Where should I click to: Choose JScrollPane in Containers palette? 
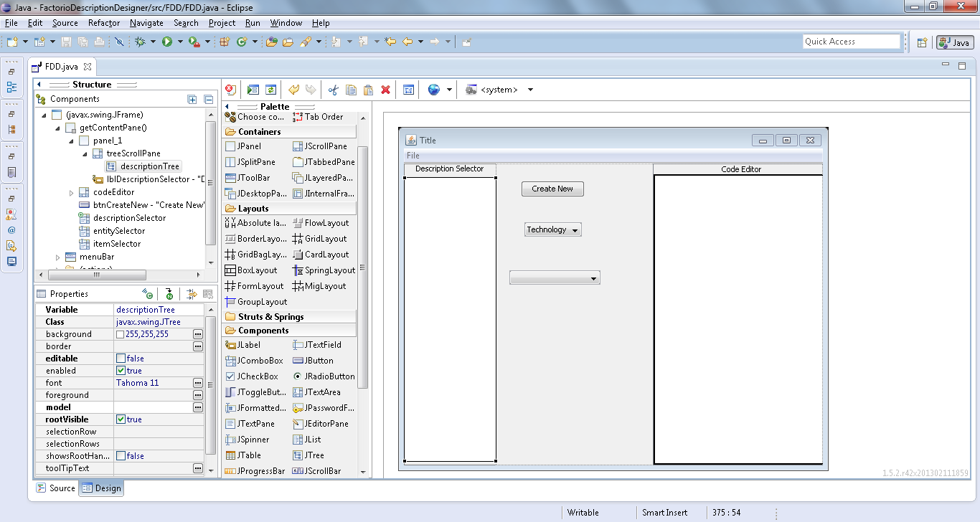(x=320, y=146)
